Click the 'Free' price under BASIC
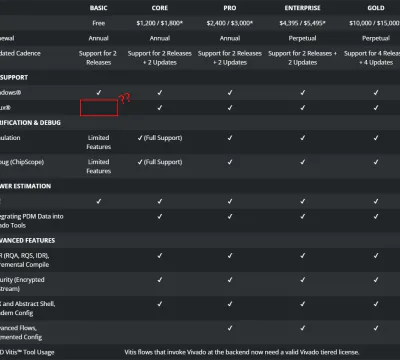This screenshot has height=360, width=400. pos(98,23)
